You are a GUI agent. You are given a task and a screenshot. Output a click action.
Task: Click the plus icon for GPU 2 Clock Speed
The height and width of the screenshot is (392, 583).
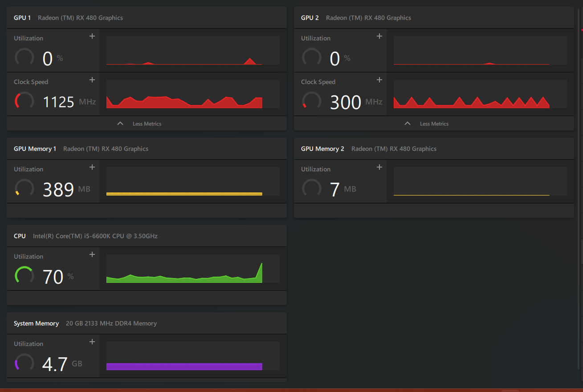pyautogui.click(x=379, y=80)
